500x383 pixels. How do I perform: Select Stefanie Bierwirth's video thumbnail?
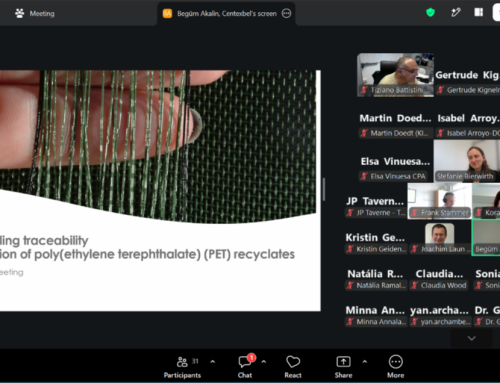coord(467,161)
